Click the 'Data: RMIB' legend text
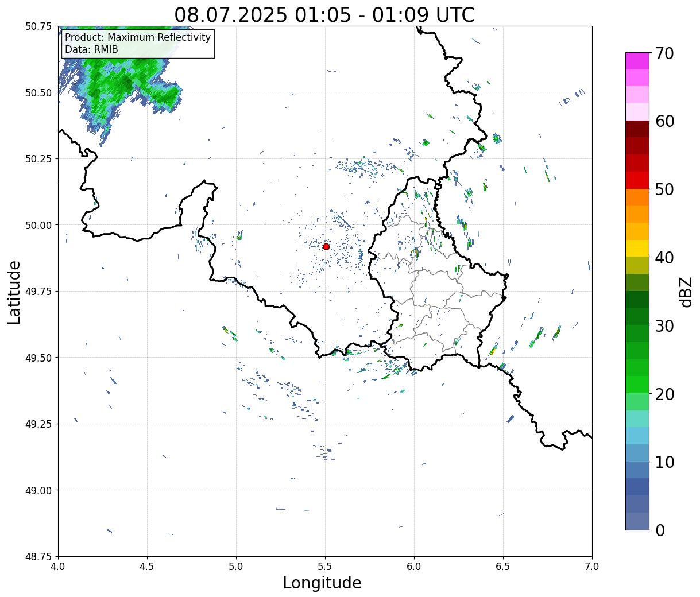The height and width of the screenshot is (597, 700). pyautogui.click(x=91, y=49)
